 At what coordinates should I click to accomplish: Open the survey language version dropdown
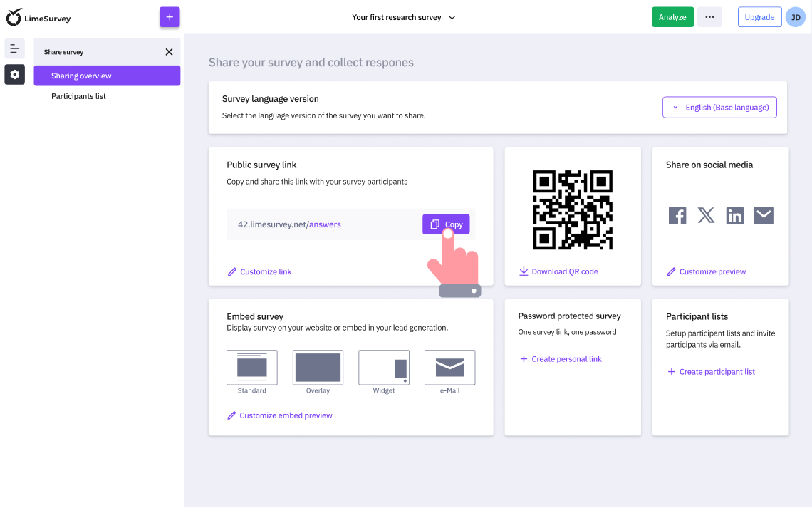pos(719,107)
